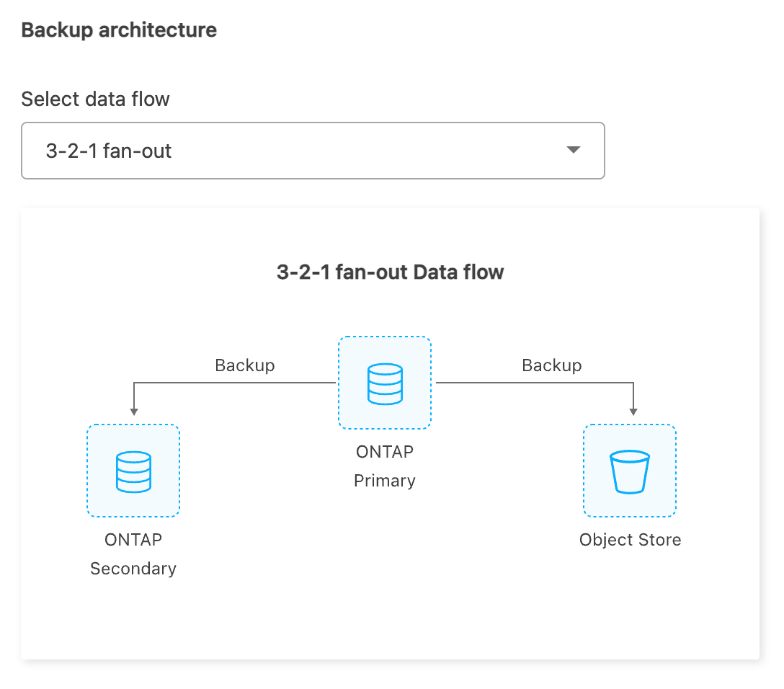Click the "3-2-1 fan-out Data flow" title
The width and height of the screenshot is (784, 689).
(x=390, y=272)
